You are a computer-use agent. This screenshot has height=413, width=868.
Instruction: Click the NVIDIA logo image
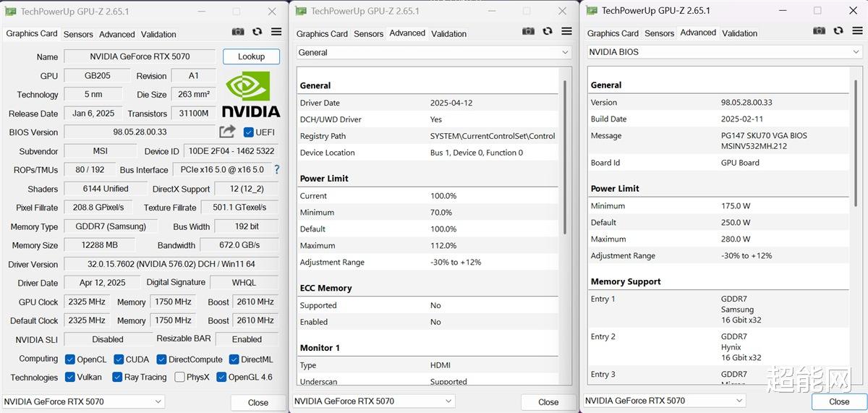[x=250, y=94]
